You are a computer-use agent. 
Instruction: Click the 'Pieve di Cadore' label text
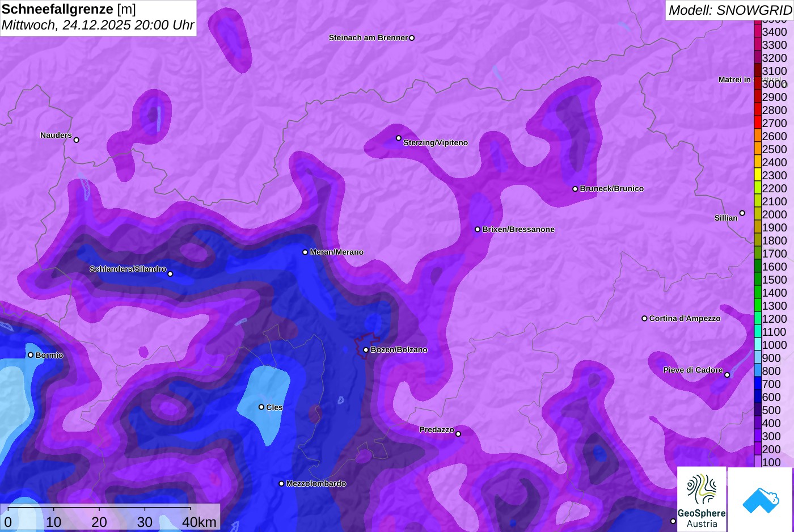pyautogui.click(x=693, y=370)
